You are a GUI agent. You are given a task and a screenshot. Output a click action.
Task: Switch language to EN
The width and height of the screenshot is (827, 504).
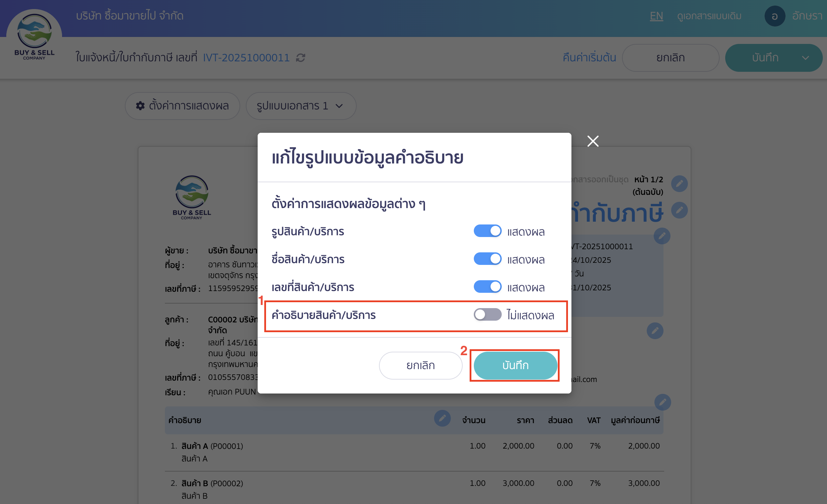(x=656, y=16)
